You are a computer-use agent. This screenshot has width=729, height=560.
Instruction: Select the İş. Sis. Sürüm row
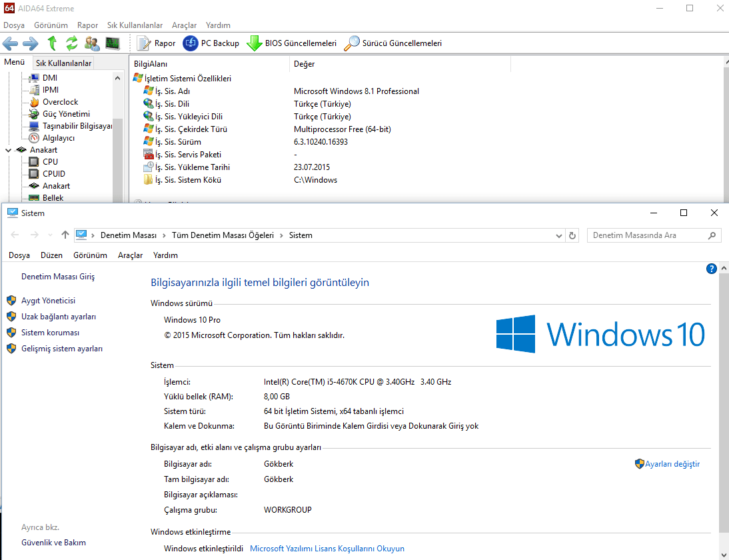pyautogui.click(x=245, y=142)
